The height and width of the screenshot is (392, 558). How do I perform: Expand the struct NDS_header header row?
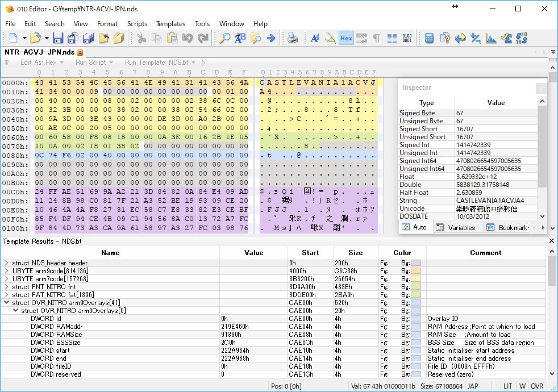(x=6, y=263)
